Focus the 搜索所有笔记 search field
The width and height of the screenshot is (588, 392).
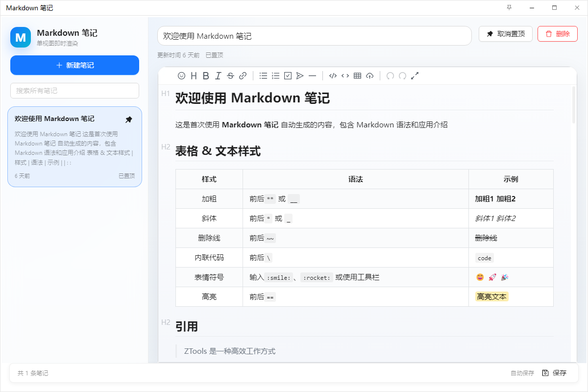pos(74,91)
